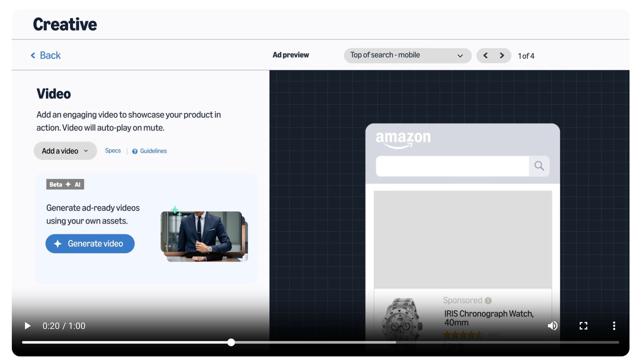Click the Amazon logo in preview
This screenshot has height=364, width=642.
click(403, 140)
